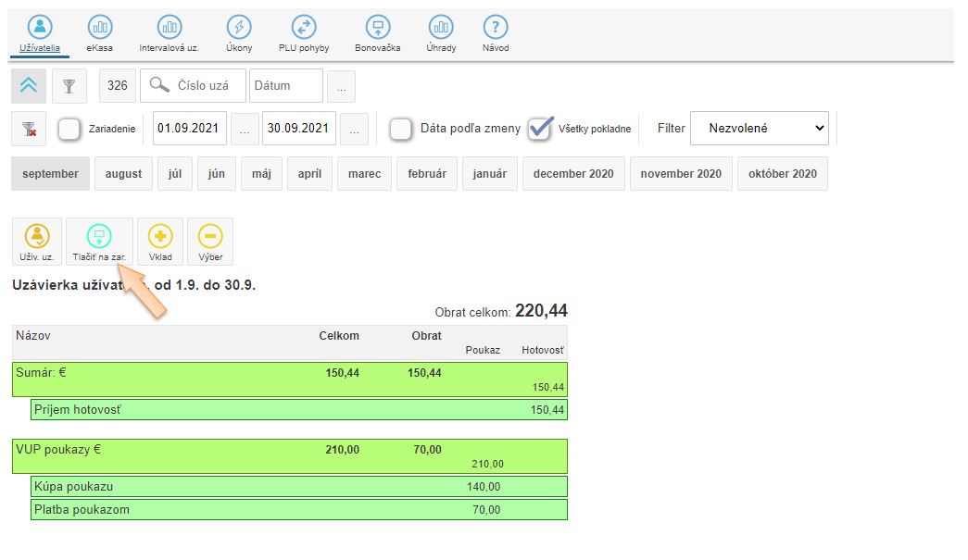The image size is (968, 560).
Task: Open the Úkony lightning icon
Action: [x=238, y=29]
